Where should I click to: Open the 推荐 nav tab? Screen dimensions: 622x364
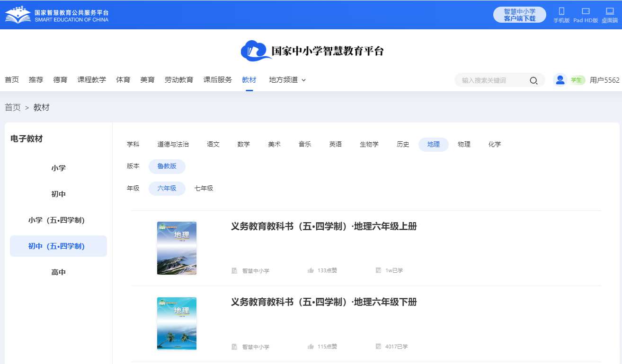(36, 80)
